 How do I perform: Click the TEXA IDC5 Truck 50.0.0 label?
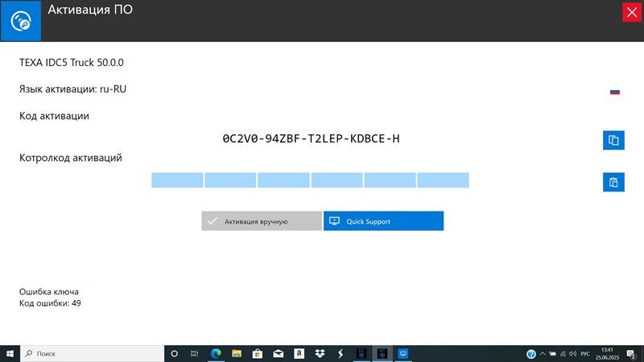pos(72,63)
